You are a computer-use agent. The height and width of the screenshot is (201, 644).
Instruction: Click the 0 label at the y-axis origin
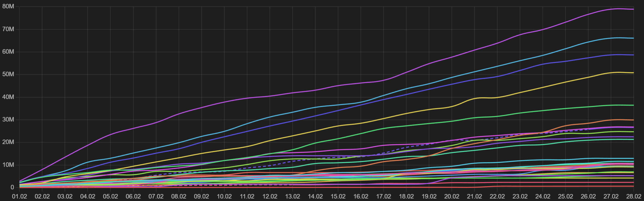[x=12, y=187]
